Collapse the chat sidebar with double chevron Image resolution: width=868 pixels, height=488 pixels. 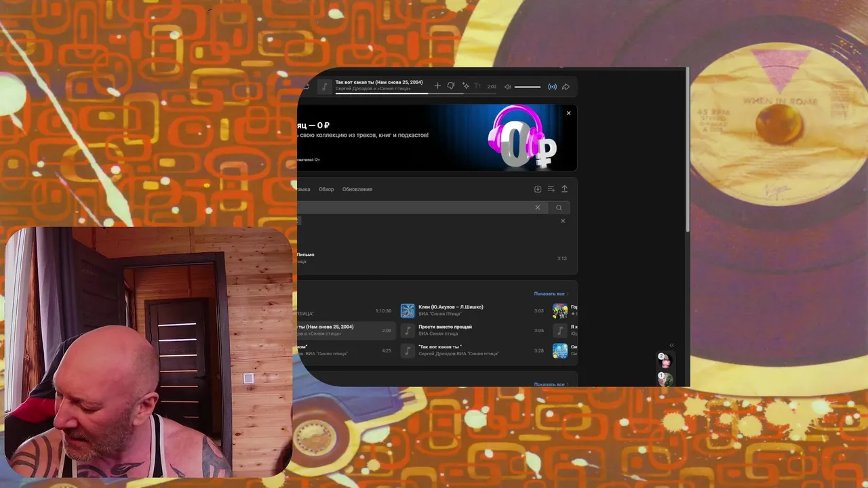pyautogui.click(x=672, y=345)
